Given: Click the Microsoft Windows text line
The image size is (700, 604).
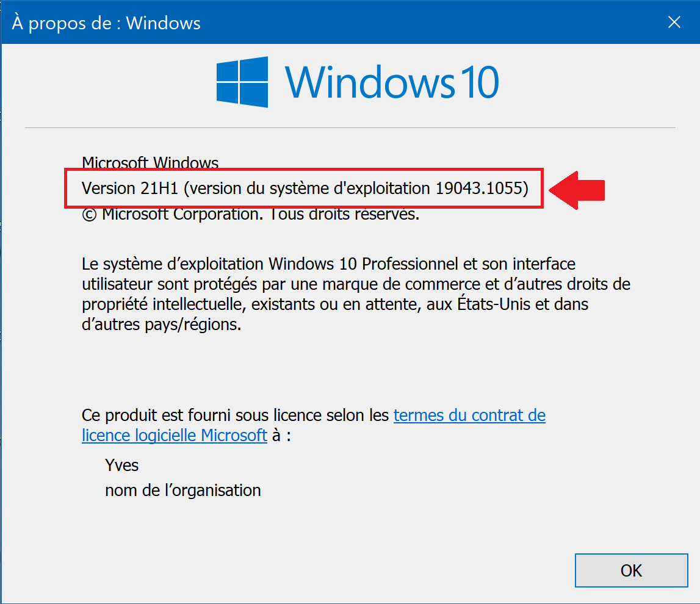Looking at the screenshot, I should (150, 162).
